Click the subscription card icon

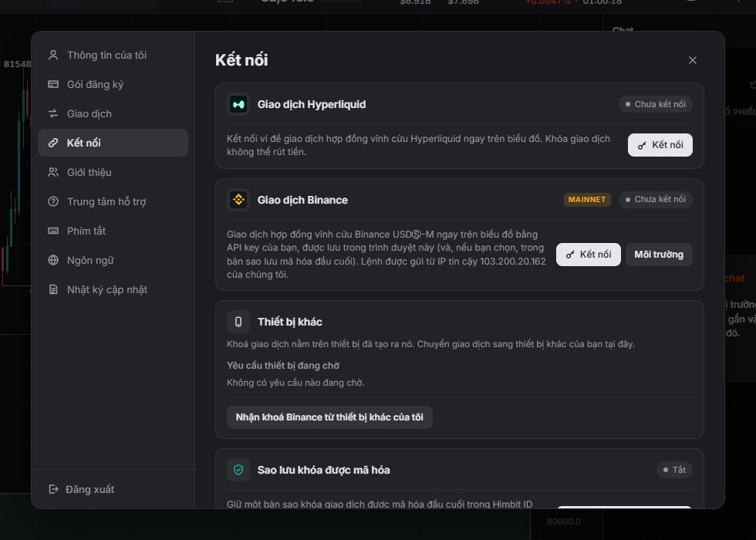[53, 84]
